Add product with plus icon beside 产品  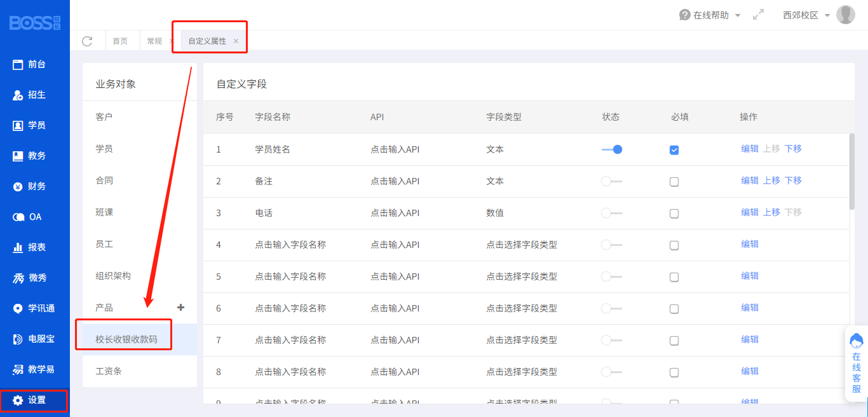180,308
